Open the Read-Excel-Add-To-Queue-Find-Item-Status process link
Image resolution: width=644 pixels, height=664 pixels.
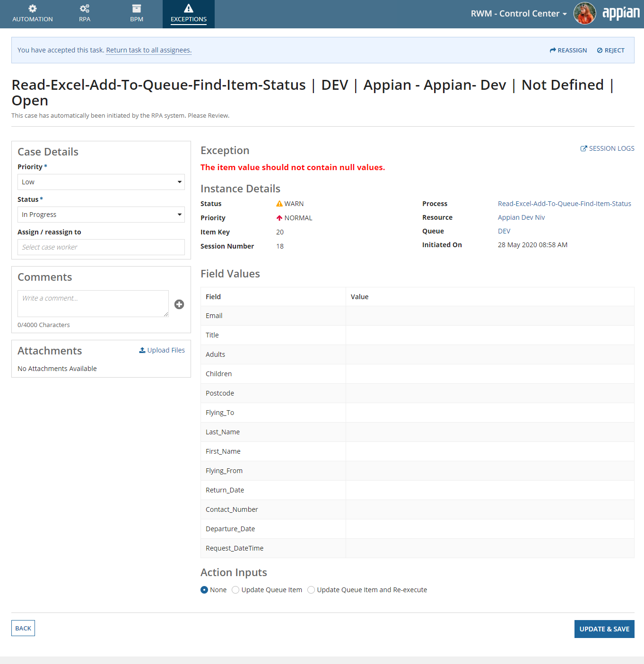point(565,204)
